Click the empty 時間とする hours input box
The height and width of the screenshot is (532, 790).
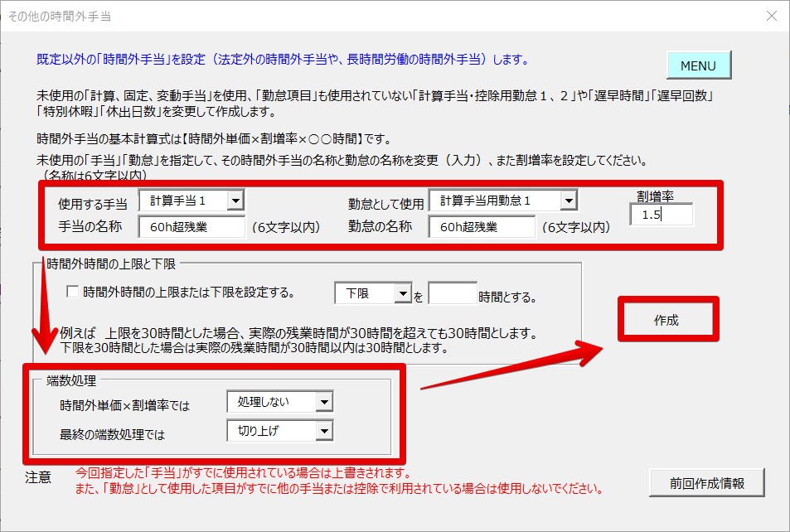click(x=453, y=293)
